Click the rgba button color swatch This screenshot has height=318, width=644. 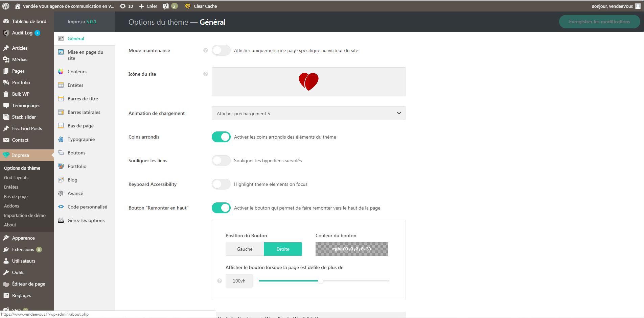[x=351, y=249]
